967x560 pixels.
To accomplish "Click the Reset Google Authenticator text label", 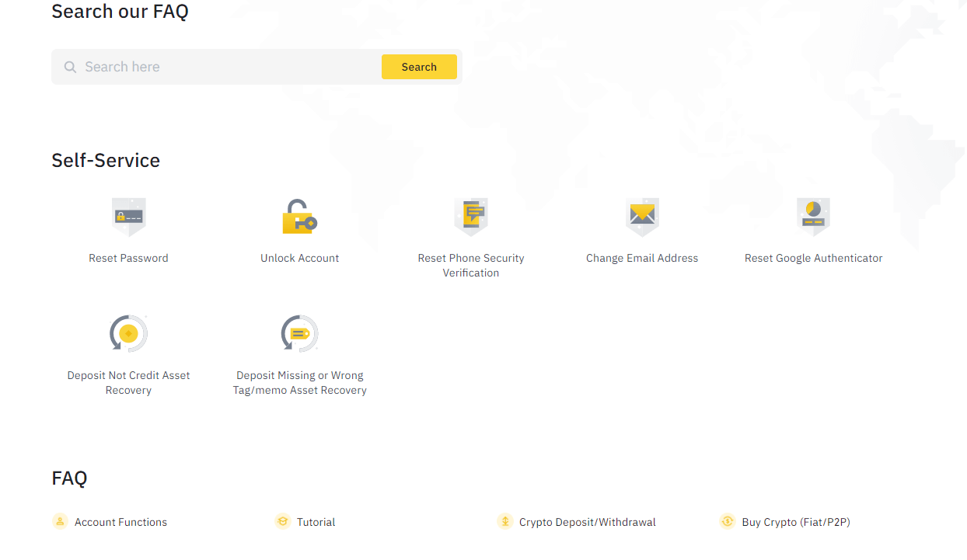I will [813, 259].
